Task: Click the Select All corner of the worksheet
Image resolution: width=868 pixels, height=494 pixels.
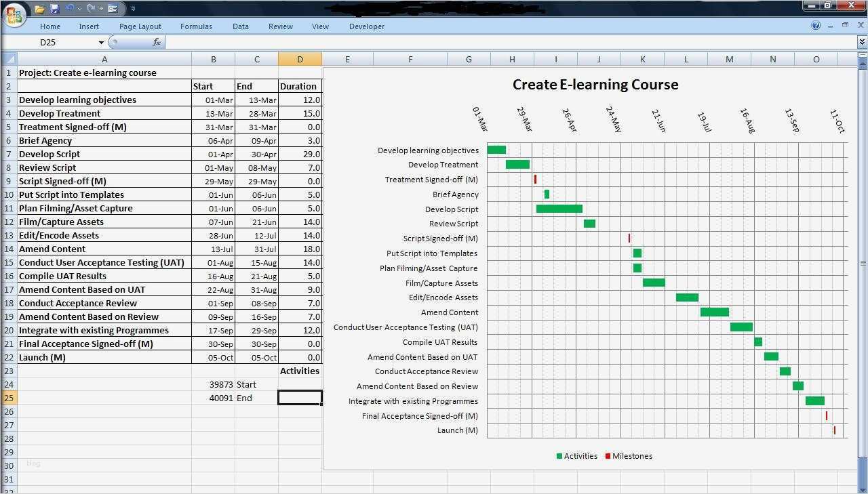Action: click(x=9, y=59)
